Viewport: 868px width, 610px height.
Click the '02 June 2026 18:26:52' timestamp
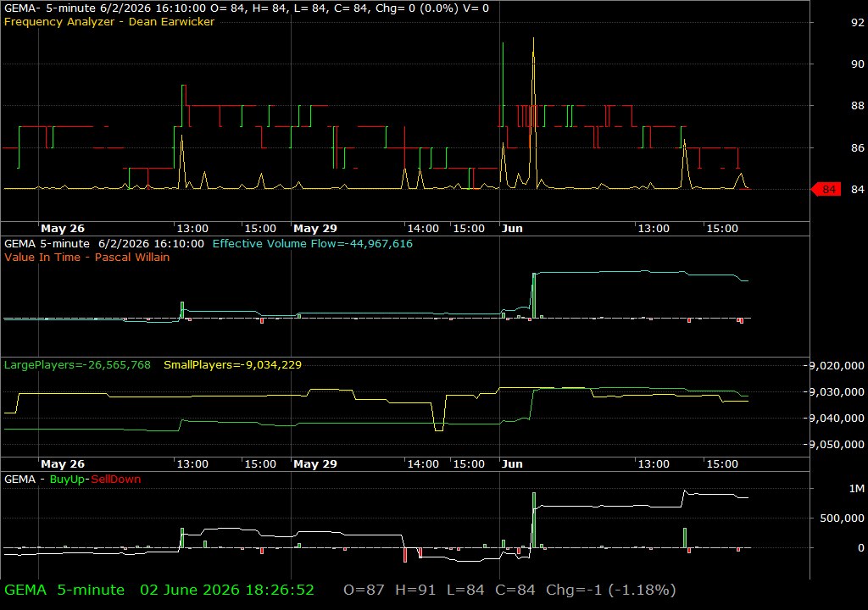tap(227, 590)
